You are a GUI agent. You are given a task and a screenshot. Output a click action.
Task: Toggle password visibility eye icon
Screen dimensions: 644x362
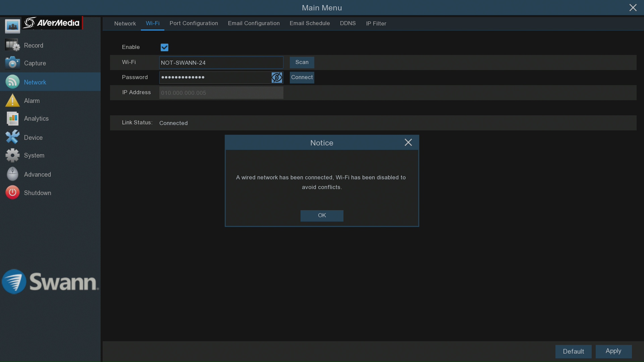coord(277,77)
